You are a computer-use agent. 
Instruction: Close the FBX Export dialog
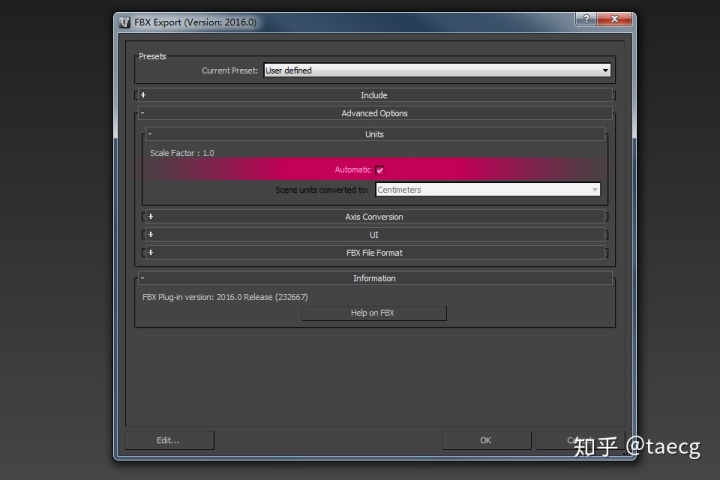pyautogui.click(x=614, y=19)
